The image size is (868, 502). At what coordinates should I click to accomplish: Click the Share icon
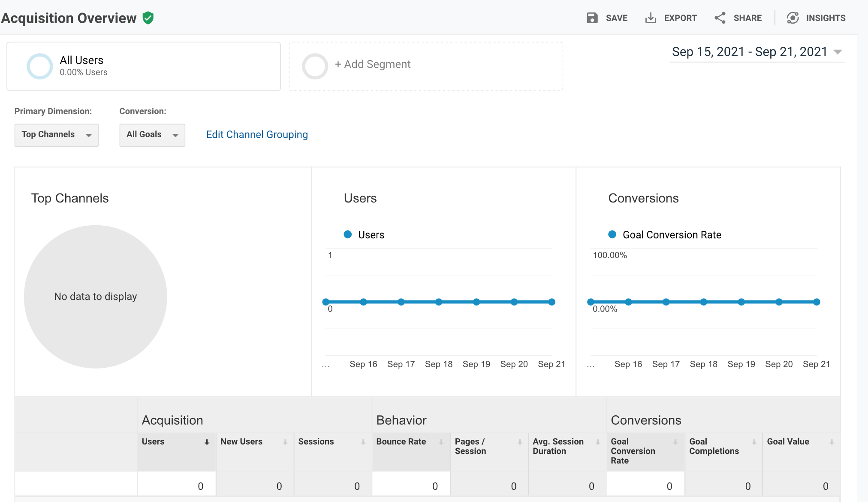click(x=720, y=18)
